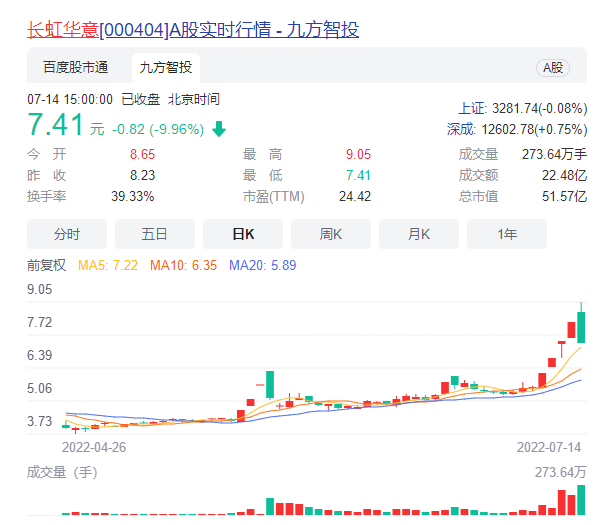Click the 成交量 (手) volume chart label
Image resolution: width=605 pixels, height=525 pixels.
(x=62, y=472)
